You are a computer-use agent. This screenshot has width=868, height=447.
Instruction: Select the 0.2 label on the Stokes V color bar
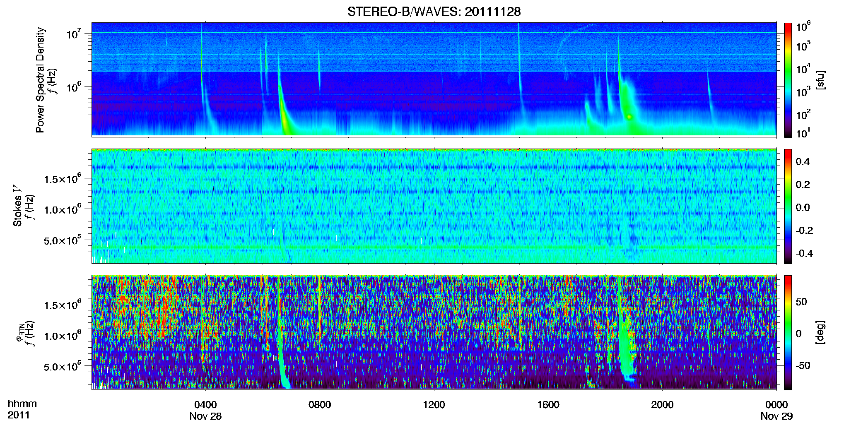(x=803, y=185)
